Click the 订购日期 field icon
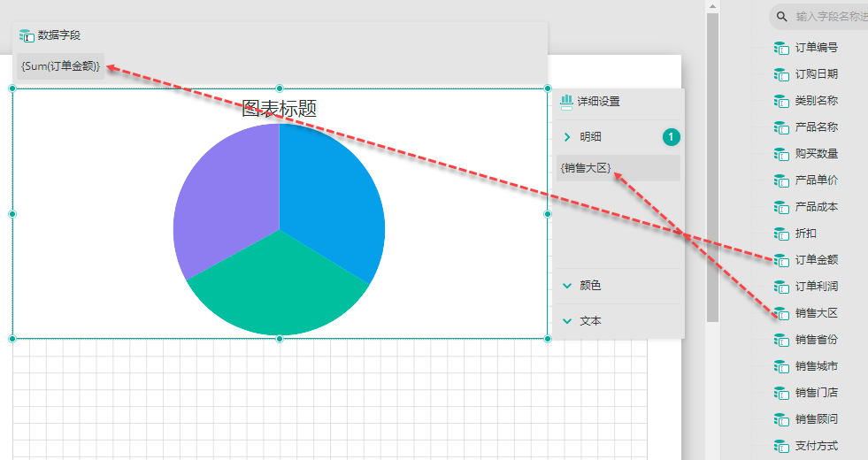868x460 pixels. point(781,74)
